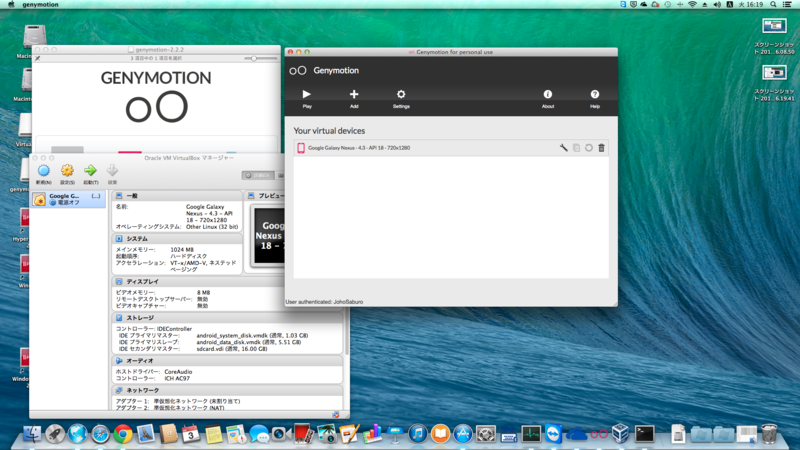Open iTunes in the Dock
Screen dimensions: 800x450
point(417,434)
